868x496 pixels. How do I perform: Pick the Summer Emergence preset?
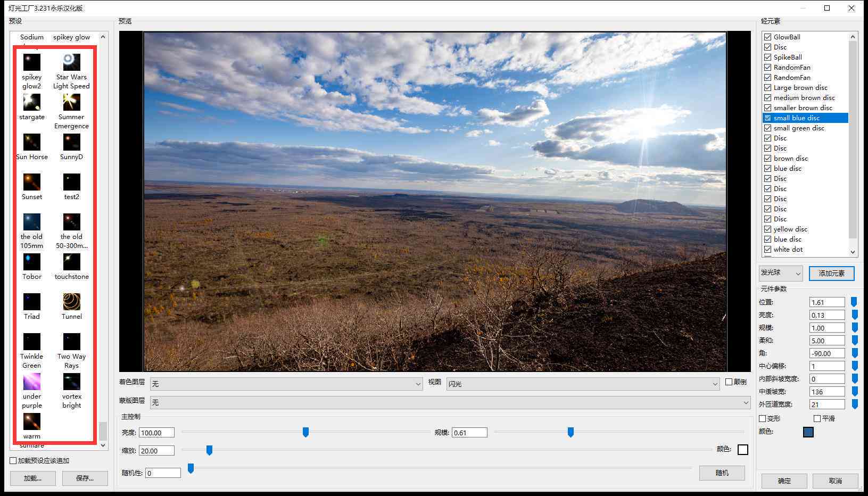pyautogui.click(x=71, y=102)
